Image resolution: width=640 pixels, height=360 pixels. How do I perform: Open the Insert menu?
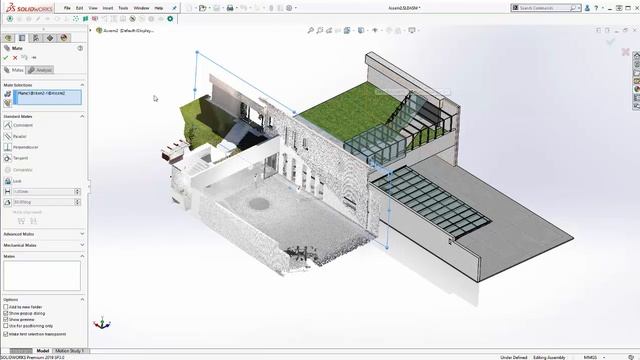coord(108,8)
